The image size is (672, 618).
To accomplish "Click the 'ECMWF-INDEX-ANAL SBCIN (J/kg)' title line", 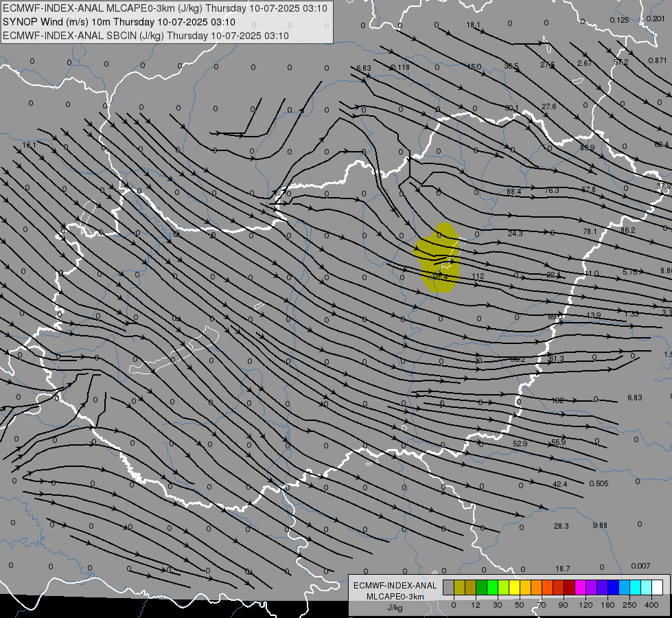I will click(x=146, y=36).
